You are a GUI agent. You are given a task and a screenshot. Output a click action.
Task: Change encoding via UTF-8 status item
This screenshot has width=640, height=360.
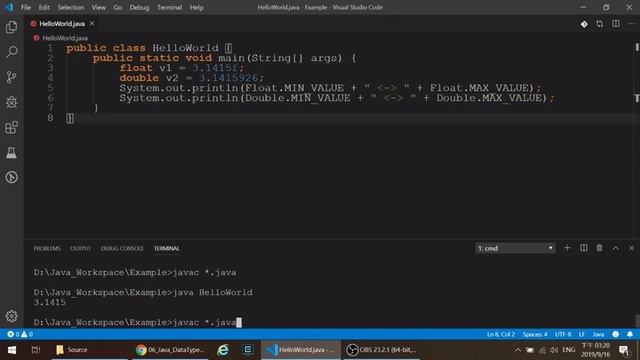[x=563, y=334]
